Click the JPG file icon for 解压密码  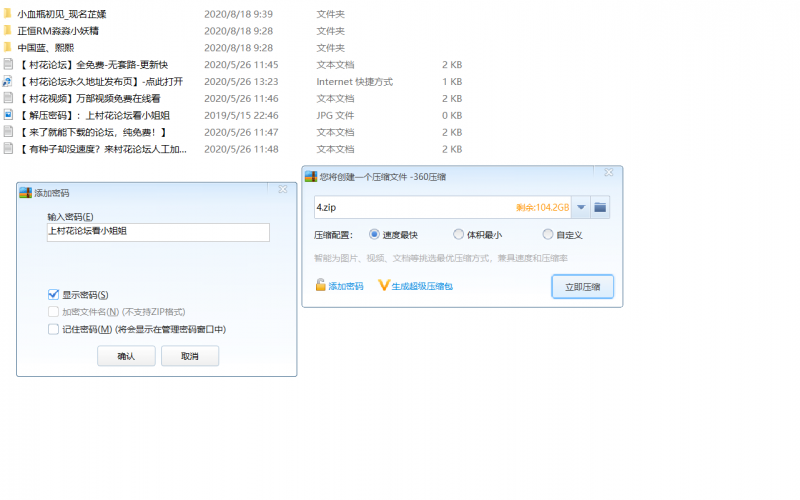[8, 115]
